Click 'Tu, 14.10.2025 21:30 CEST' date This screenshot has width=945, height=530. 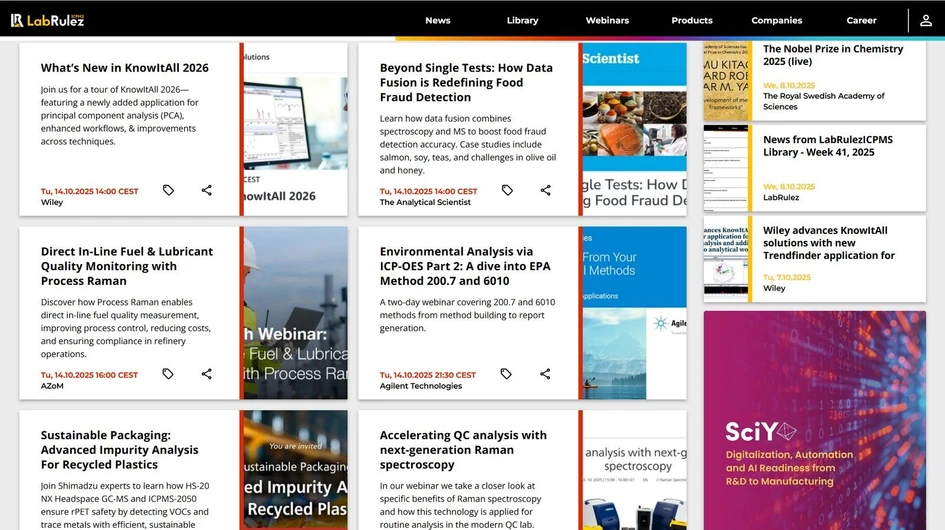[428, 375]
